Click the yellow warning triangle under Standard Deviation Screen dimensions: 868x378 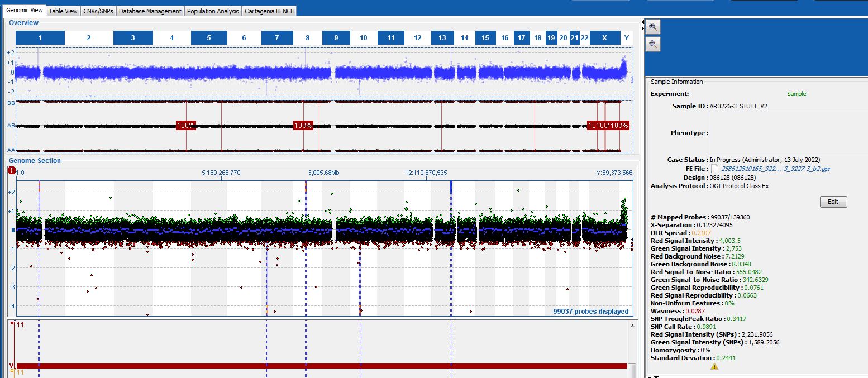[x=714, y=366]
